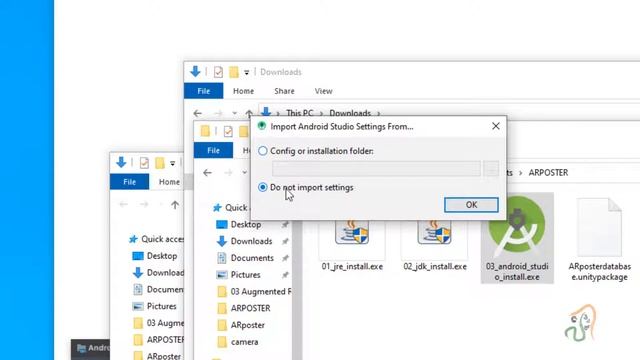640x360 pixels.
Task: Open File tab in the ARPOSTER window
Action: click(x=213, y=151)
